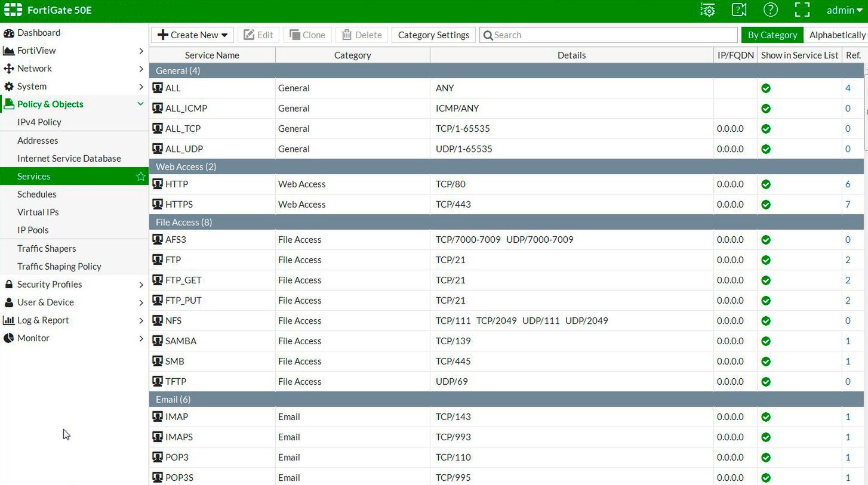This screenshot has height=485, width=868.
Task: Click the services Search field
Action: click(609, 35)
